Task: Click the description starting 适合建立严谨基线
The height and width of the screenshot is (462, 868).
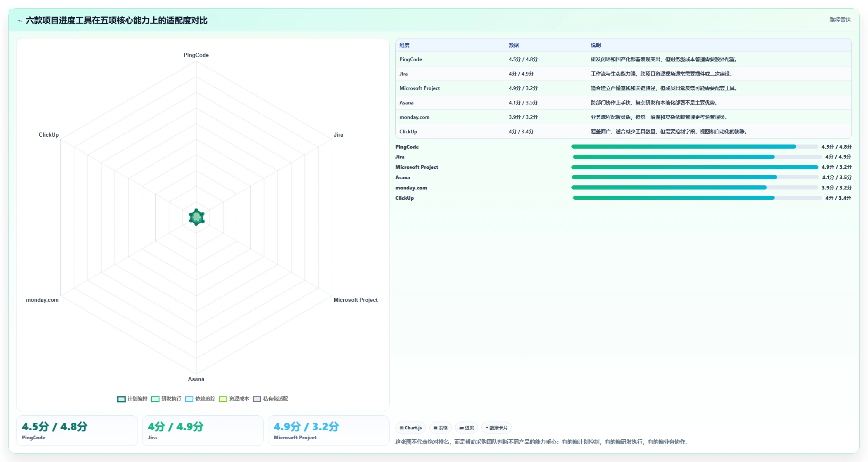Action: click(664, 88)
